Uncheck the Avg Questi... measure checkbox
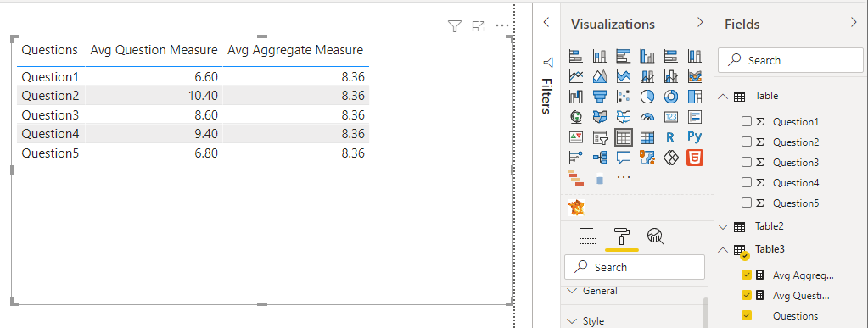Viewport: 868px width, 328px height. [746, 295]
